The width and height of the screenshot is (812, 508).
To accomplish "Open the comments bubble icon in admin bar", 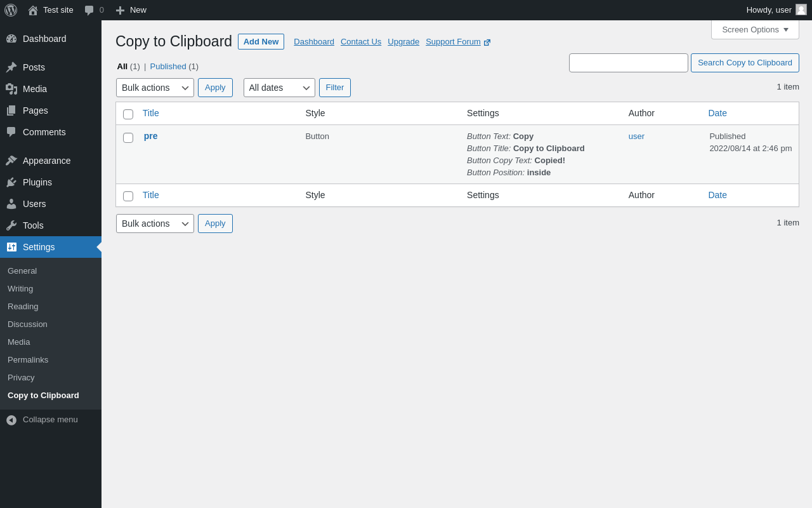I will pyautogui.click(x=89, y=10).
